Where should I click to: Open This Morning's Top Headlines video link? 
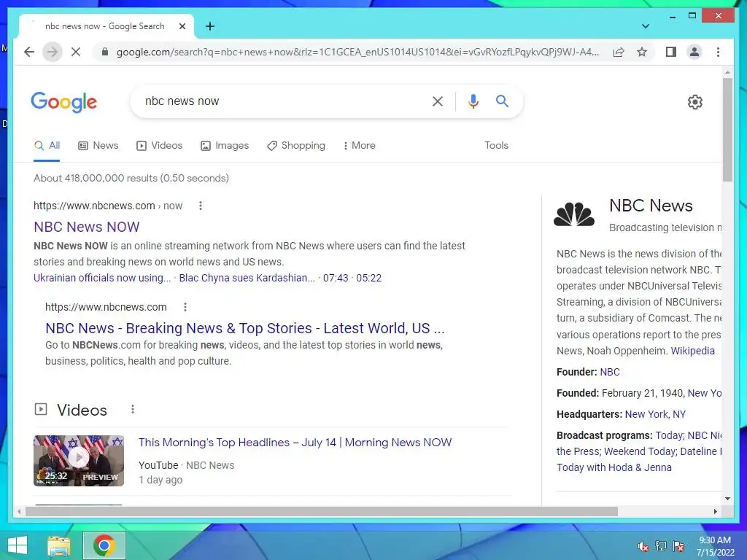pos(295,443)
